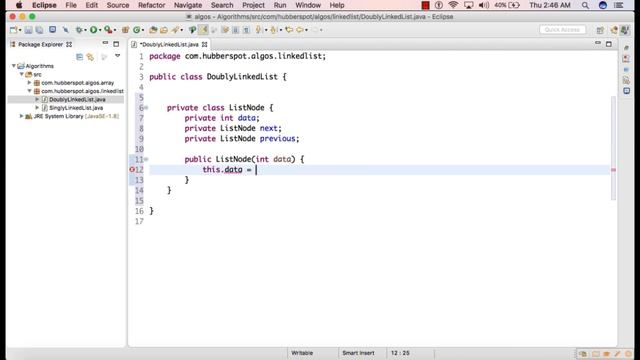The width and height of the screenshot is (640, 360).
Task: Click the Save toolbar icon
Action: (28, 30)
